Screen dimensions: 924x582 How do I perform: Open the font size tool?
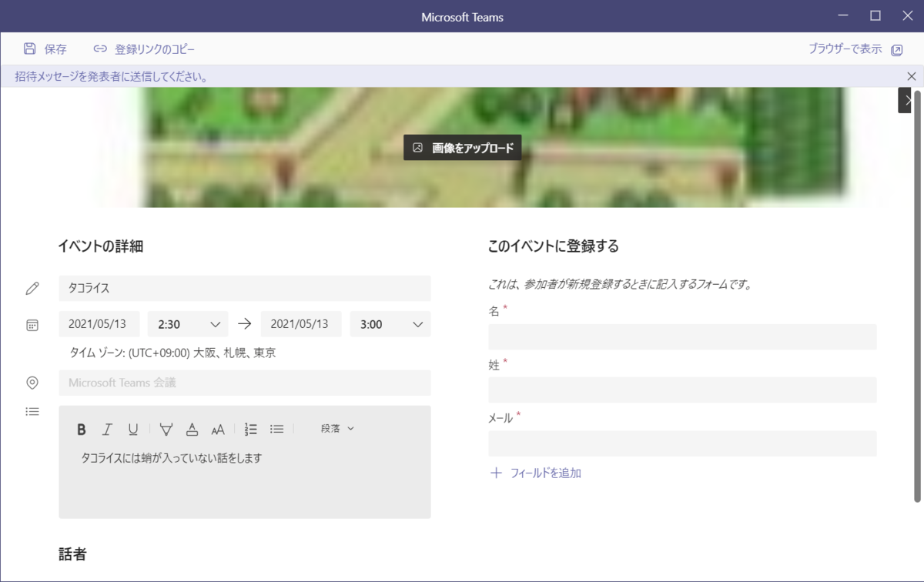[x=218, y=430]
